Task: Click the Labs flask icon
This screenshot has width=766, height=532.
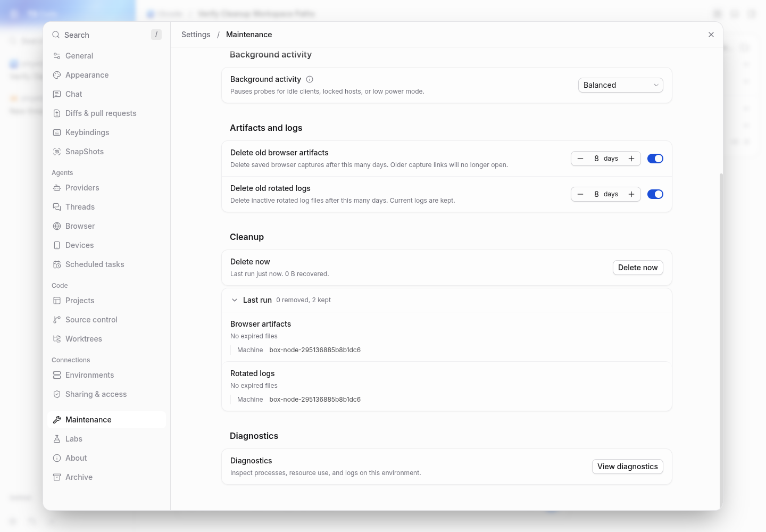Action: 57,439
